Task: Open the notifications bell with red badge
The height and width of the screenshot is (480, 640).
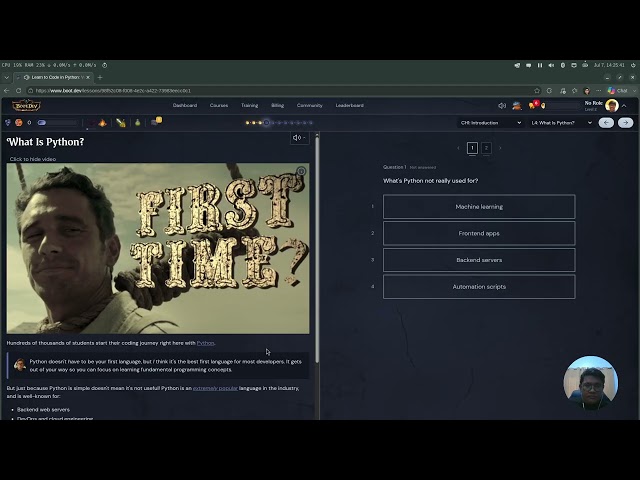Action: [534, 105]
